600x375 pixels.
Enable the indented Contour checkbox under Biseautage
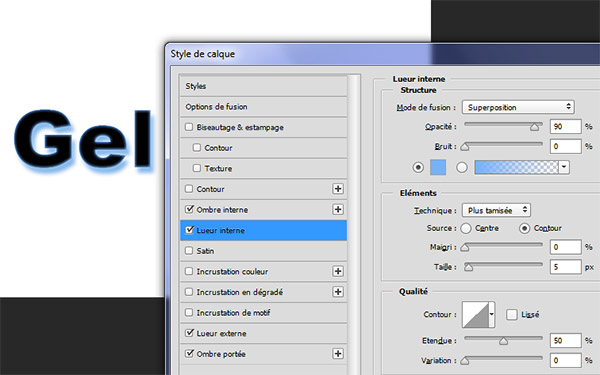[x=197, y=147]
